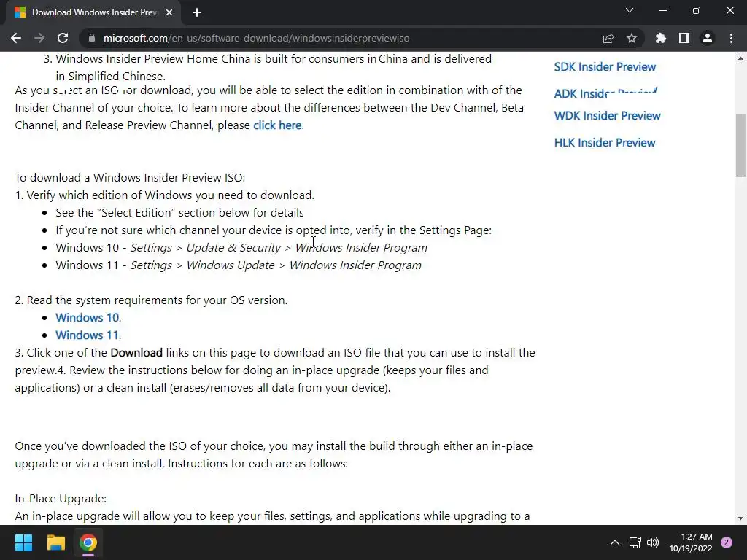Screen dimensions: 747x560
Task: Click the scrollbar down arrow
Action: point(740,518)
